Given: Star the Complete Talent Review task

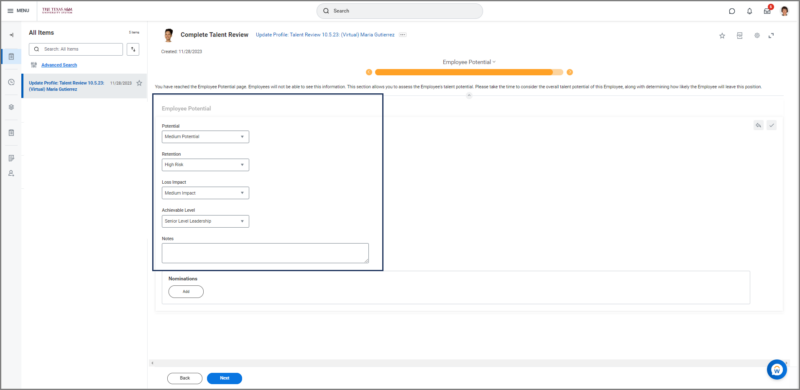Looking at the screenshot, I should (x=722, y=36).
